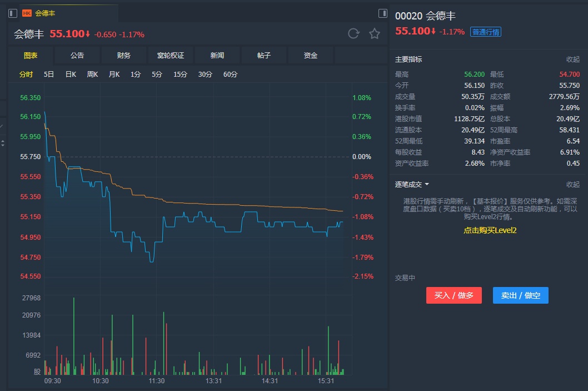
Task: Open the 财务 tab
Action: (124, 56)
